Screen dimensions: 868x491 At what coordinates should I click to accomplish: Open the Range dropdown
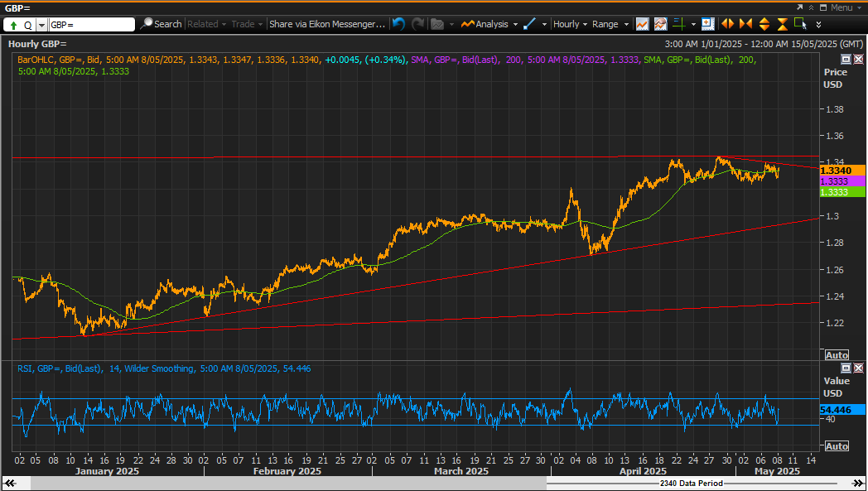(x=610, y=24)
